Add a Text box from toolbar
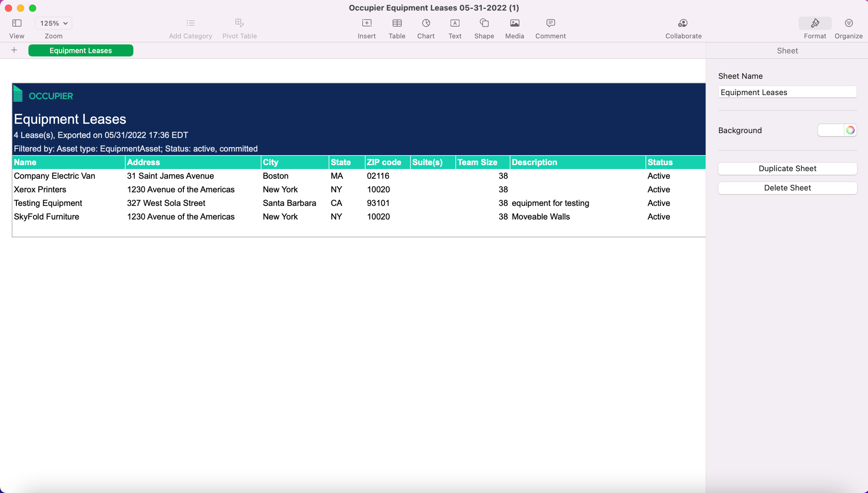The height and width of the screenshot is (493, 868). [x=455, y=23]
